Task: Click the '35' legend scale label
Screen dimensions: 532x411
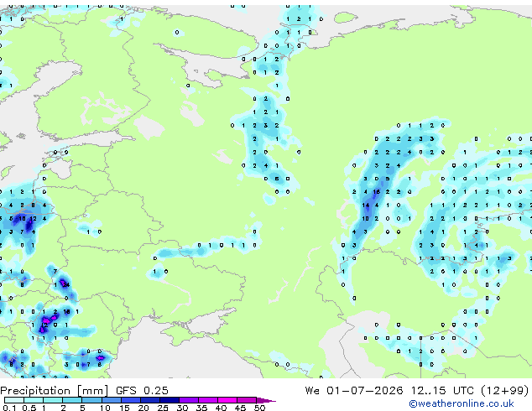Action: coord(201,408)
